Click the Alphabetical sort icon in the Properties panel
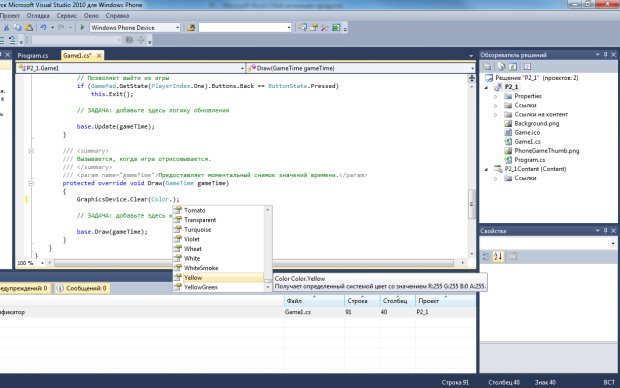 coord(498,257)
